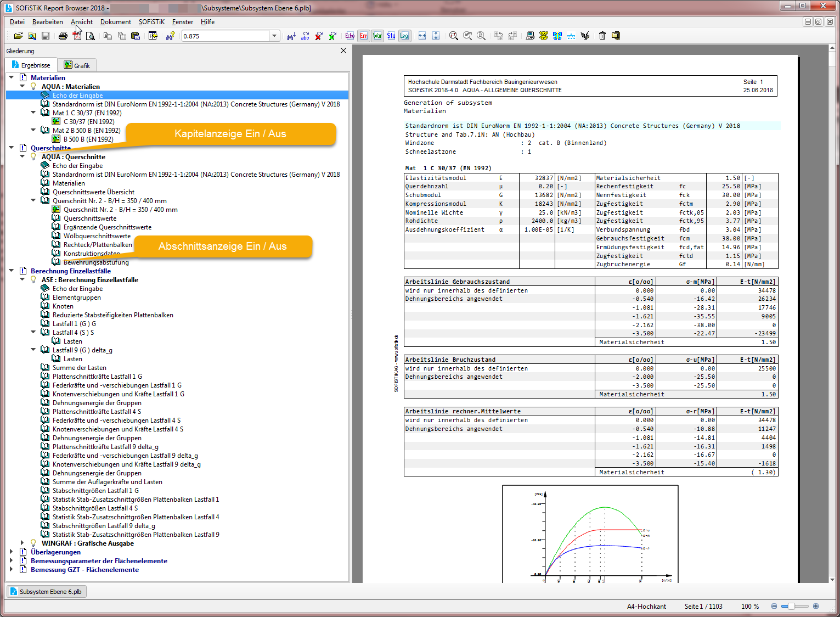Toggle the War warnings filter button
The width and height of the screenshot is (840, 617).
(x=377, y=36)
